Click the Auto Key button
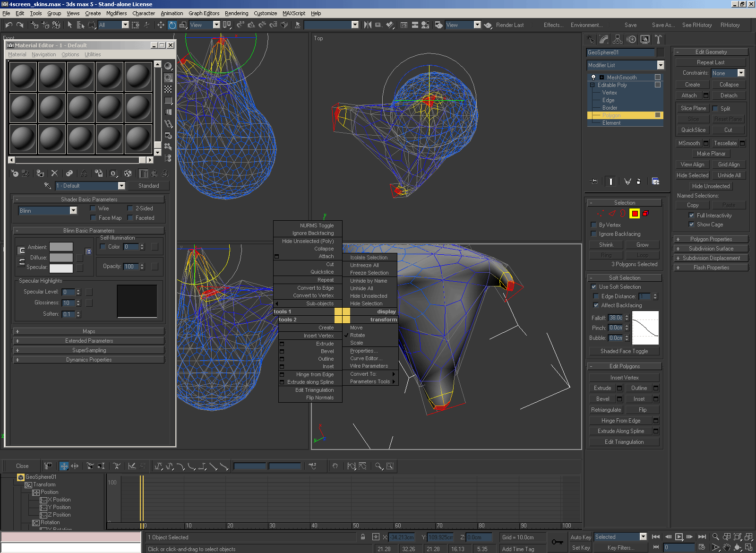This screenshot has height=553, width=756. pos(581,537)
